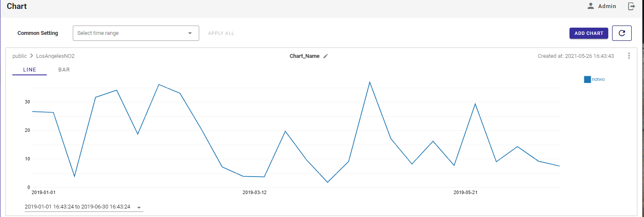The image size is (644, 217).
Task: Open the chart's three-dot options menu
Action: [x=629, y=56]
